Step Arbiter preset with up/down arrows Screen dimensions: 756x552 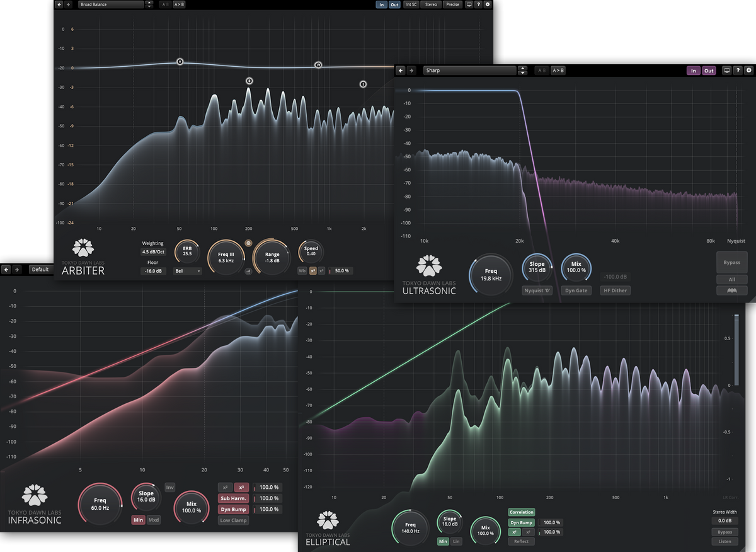[x=149, y=4]
